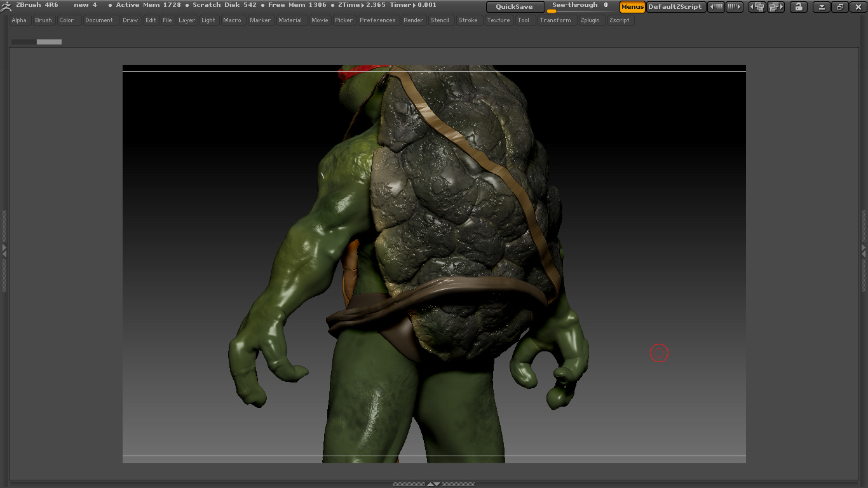
Task: Open the Preferences menu
Action: (378, 20)
